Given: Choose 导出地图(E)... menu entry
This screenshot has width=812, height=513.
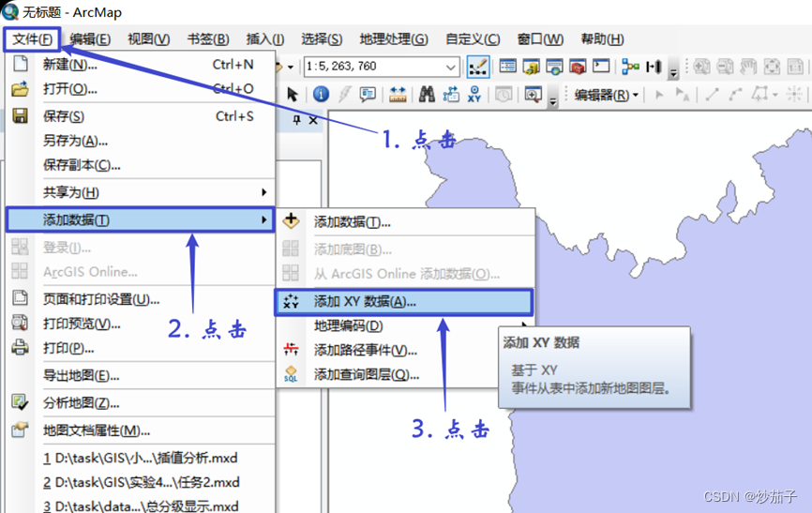Looking at the screenshot, I should click(141, 375).
